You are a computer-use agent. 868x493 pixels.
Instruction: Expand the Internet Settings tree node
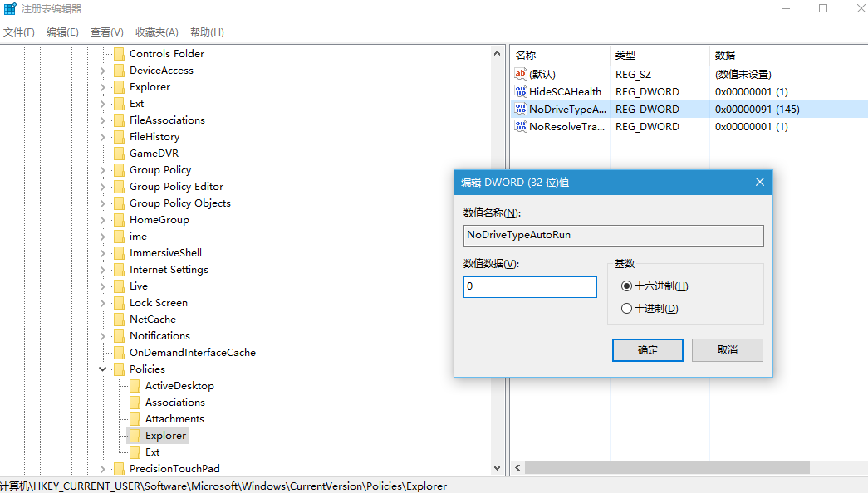click(x=103, y=270)
